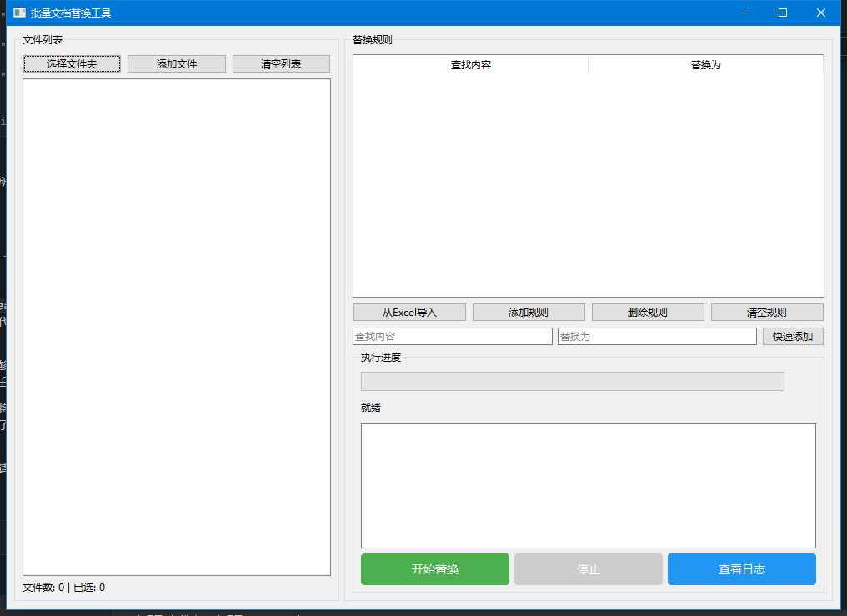Click the 执行进度 progress bar
The image size is (847, 616).
click(573, 381)
